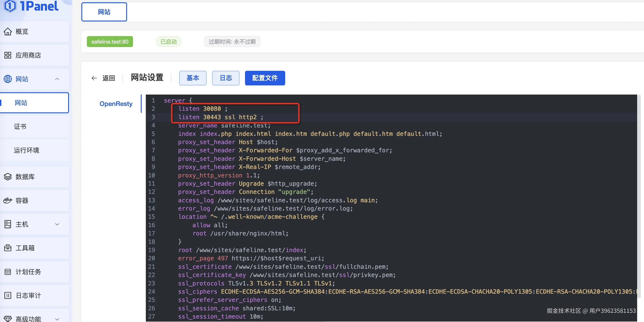Viewport: 644px width, 322px height.
Task: Open 证书 submenu item
Action: pyautogui.click(x=20, y=126)
